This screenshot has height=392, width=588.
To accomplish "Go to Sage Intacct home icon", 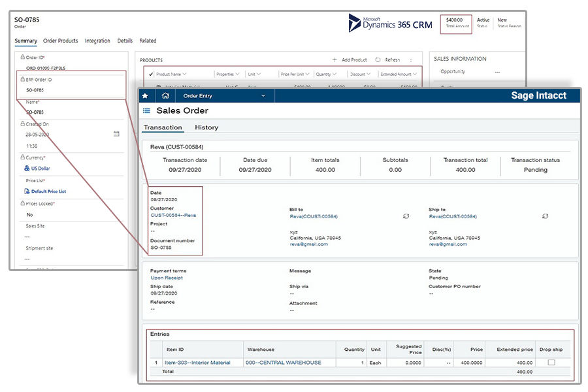I will tap(165, 96).
